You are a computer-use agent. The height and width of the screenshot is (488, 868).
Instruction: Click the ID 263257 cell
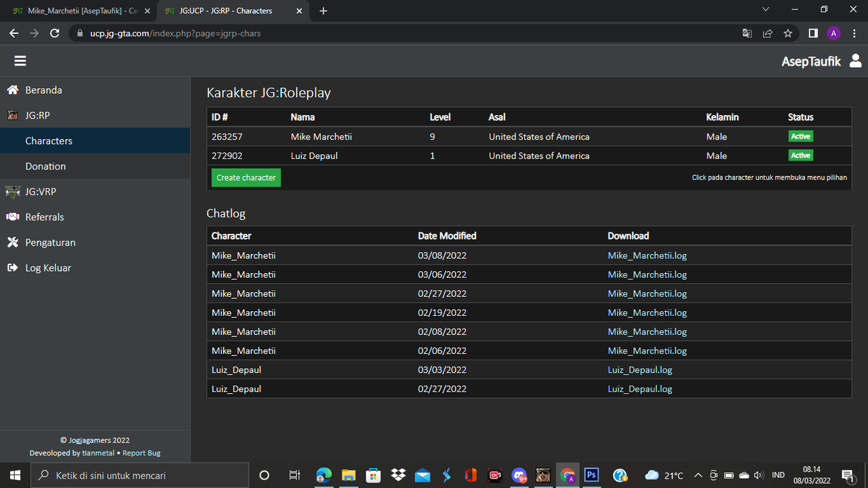(x=227, y=137)
